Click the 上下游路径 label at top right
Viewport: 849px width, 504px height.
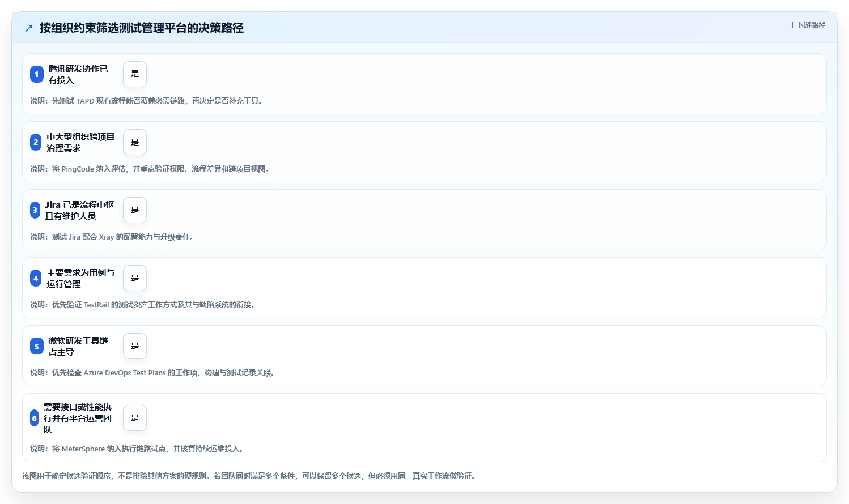(807, 25)
